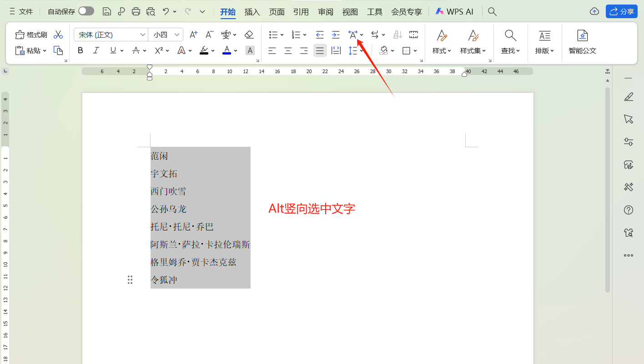This screenshot has height=364, width=644.
Task: Toggle off 自动保存 autosave switch
Action: pyautogui.click(x=86, y=11)
